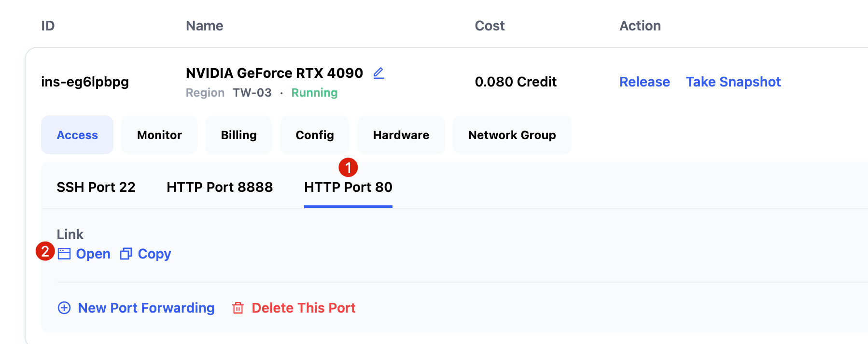This screenshot has height=344, width=868.
Task: Open the Network Group tab
Action: click(x=512, y=135)
